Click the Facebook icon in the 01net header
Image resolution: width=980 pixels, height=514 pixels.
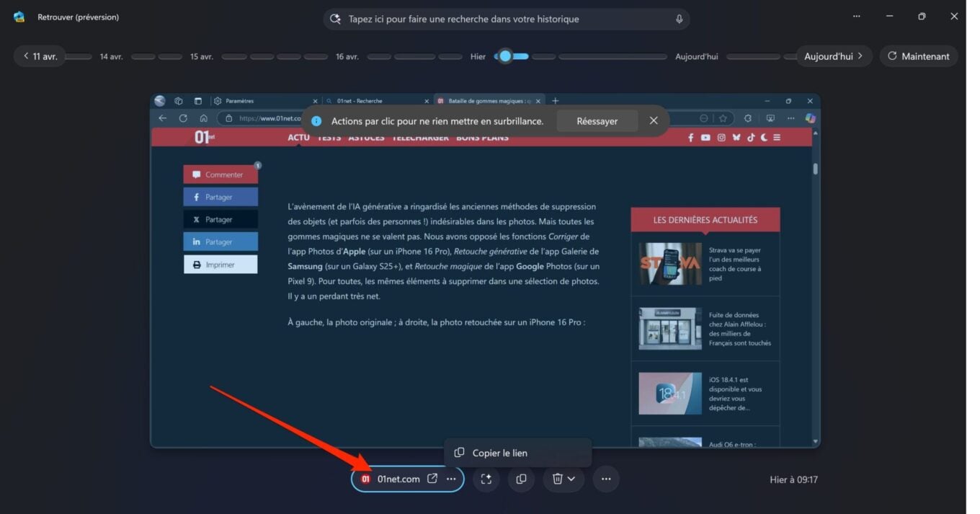coord(690,138)
